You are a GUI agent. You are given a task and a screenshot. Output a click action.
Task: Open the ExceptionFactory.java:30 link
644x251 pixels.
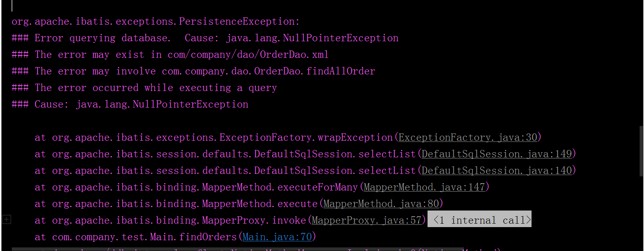[468, 138]
